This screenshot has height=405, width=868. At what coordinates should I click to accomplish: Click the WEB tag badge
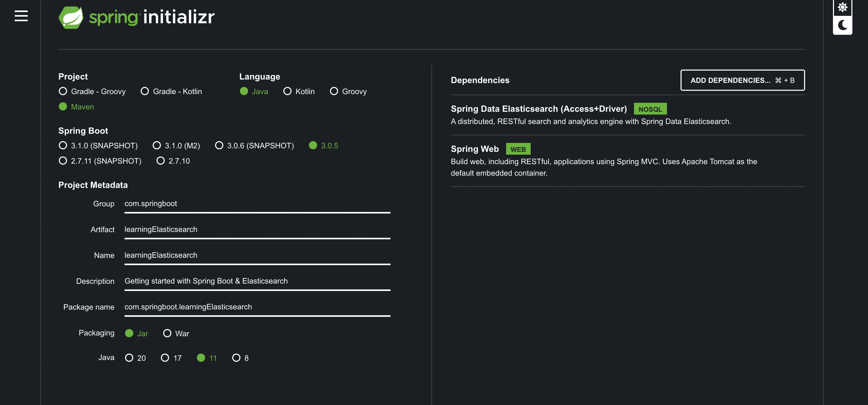tap(518, 149)
